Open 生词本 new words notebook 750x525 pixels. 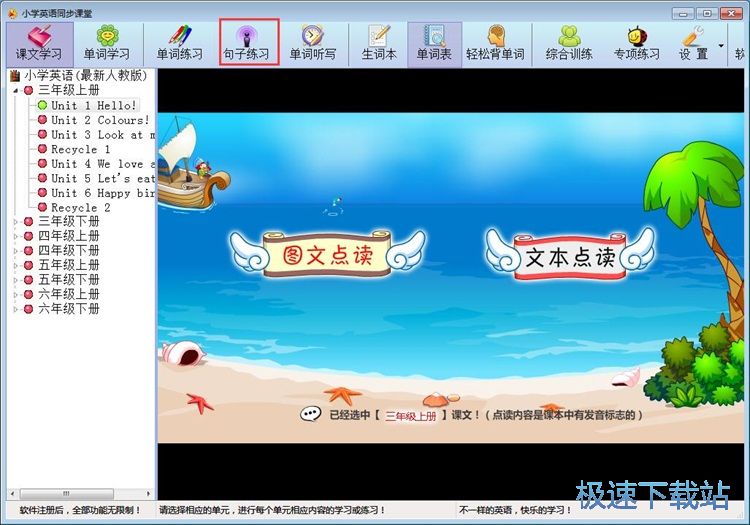click(378, 44)
